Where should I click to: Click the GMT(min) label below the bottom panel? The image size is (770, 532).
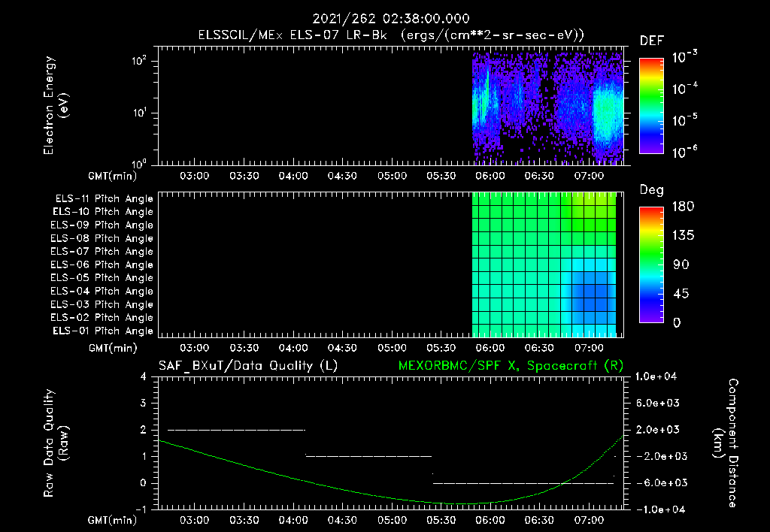tap(113, 520)
